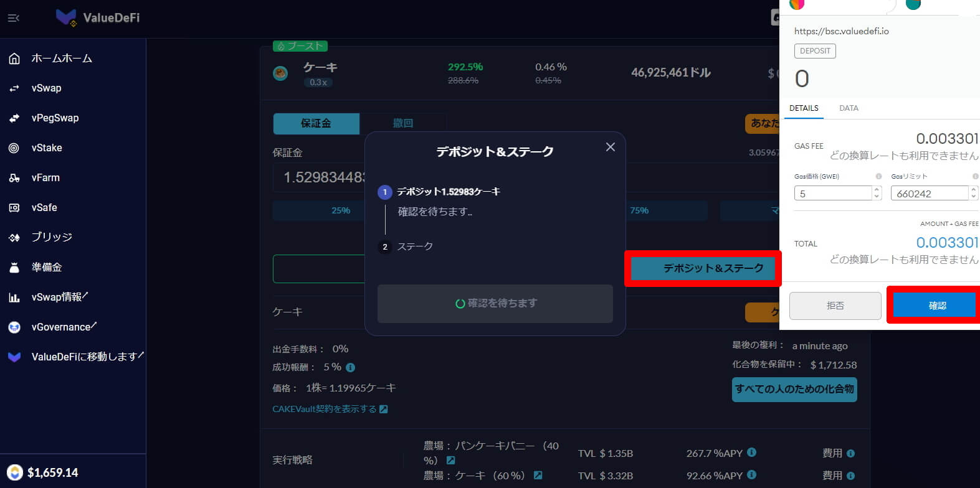Adjust the Gas price stepper arrows
The image size is (980, 488).
(877, 194)
